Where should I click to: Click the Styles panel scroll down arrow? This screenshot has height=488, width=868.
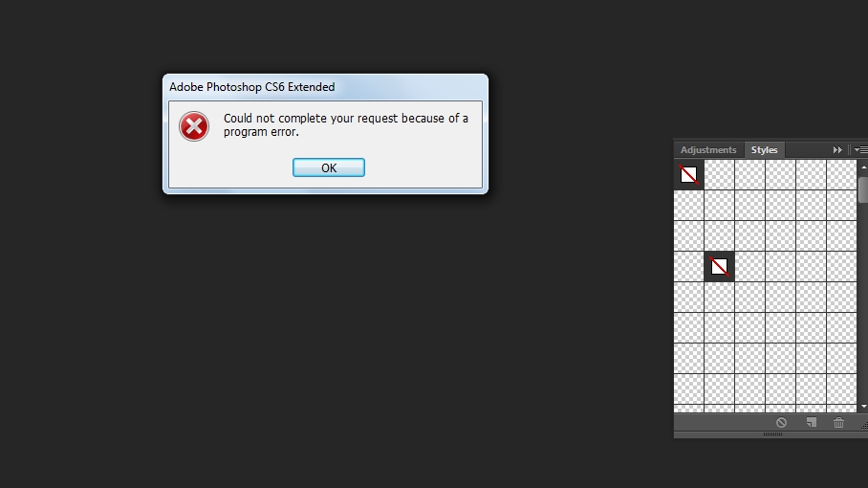tap(863, 407)
